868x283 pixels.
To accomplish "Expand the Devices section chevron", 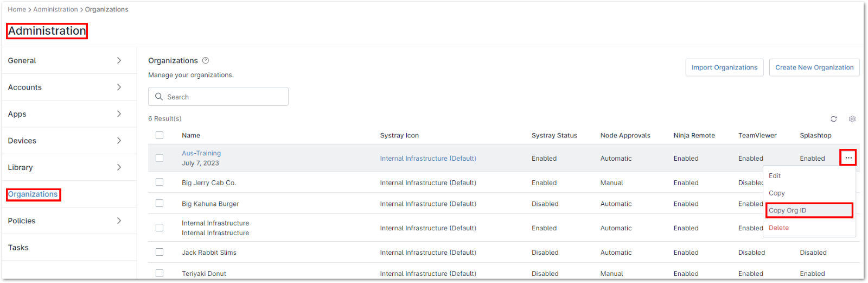I will 119,140.
